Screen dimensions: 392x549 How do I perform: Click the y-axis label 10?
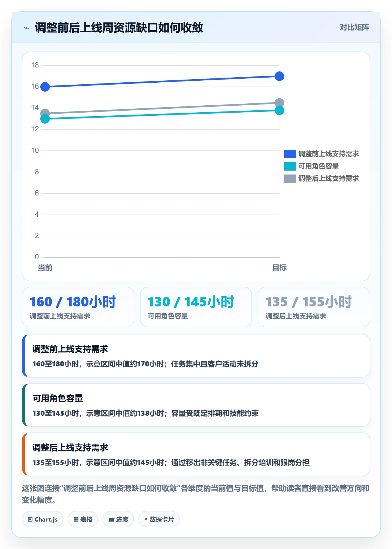(35, 151)
